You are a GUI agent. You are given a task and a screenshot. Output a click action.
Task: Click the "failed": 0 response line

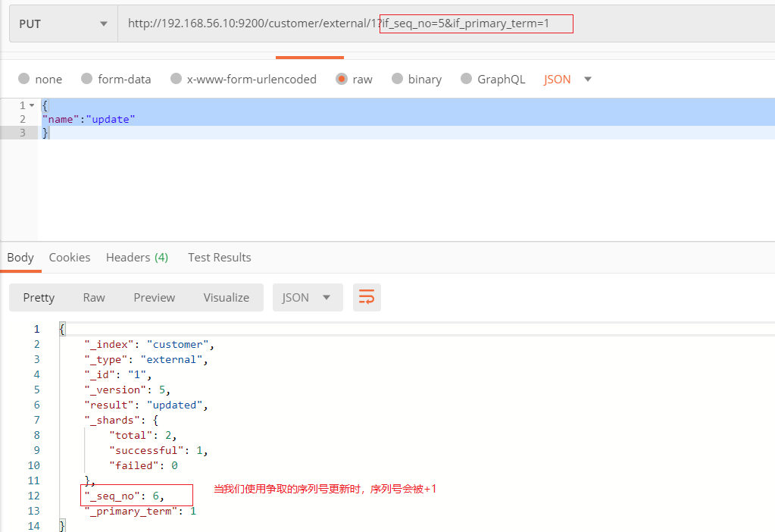[x=143, y=466]
